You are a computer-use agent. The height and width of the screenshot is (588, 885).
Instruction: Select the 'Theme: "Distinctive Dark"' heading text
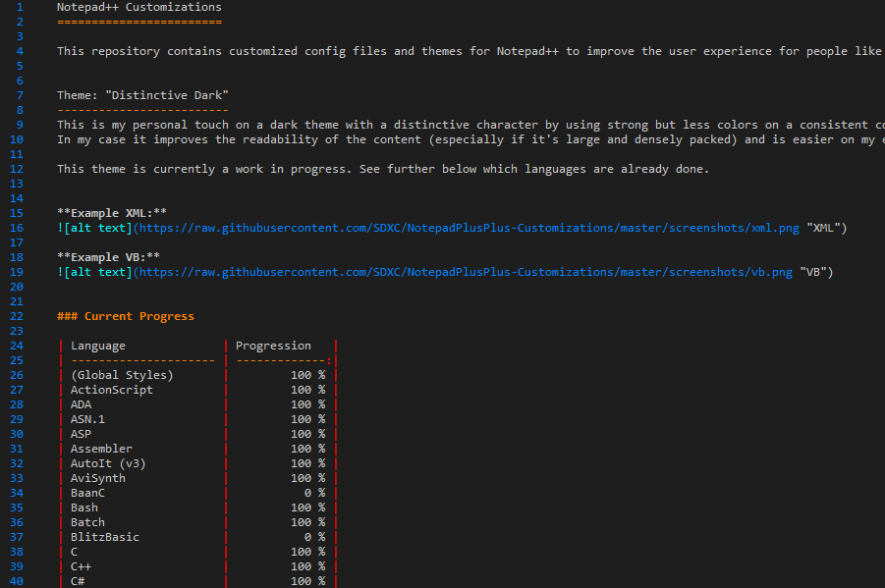(142, 95)
